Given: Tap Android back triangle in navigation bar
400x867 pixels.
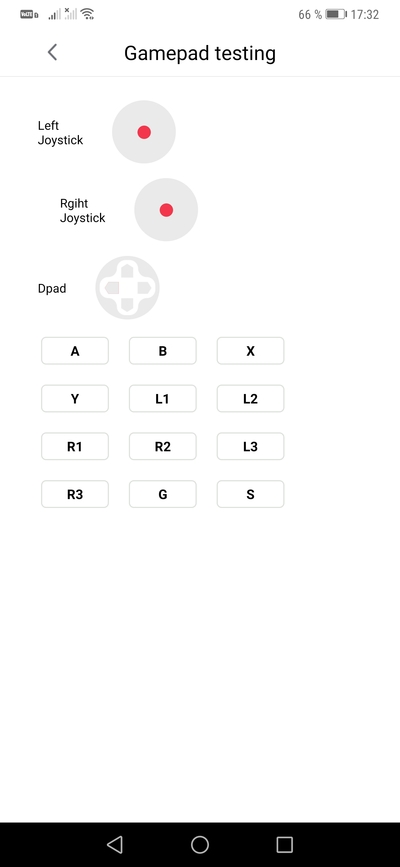Looking at the screenshot, I should click(115, 844).
